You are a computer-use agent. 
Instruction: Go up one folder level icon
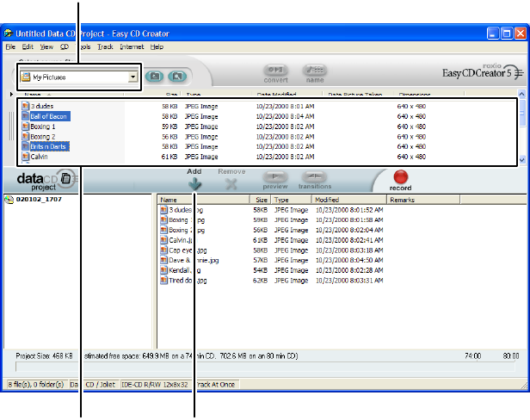point(155,76)
